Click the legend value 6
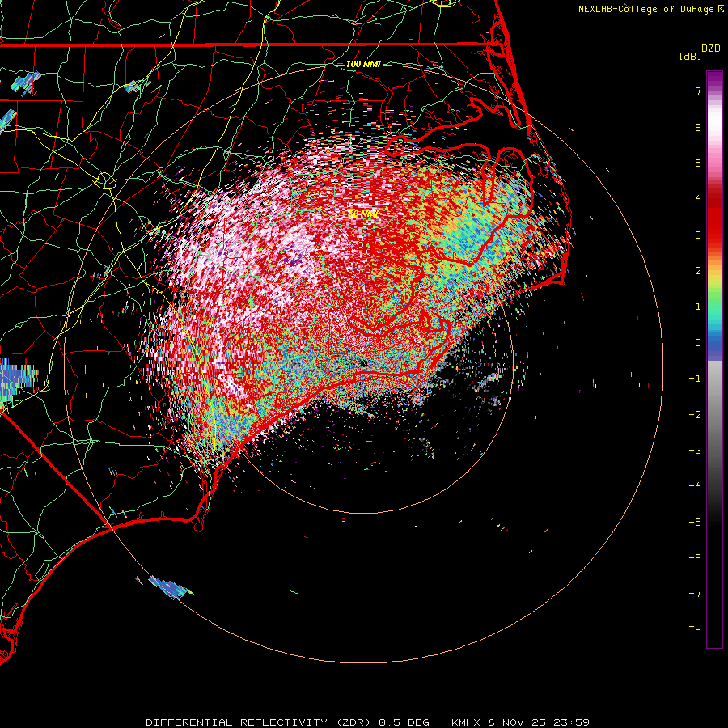 tap(698, 127)
